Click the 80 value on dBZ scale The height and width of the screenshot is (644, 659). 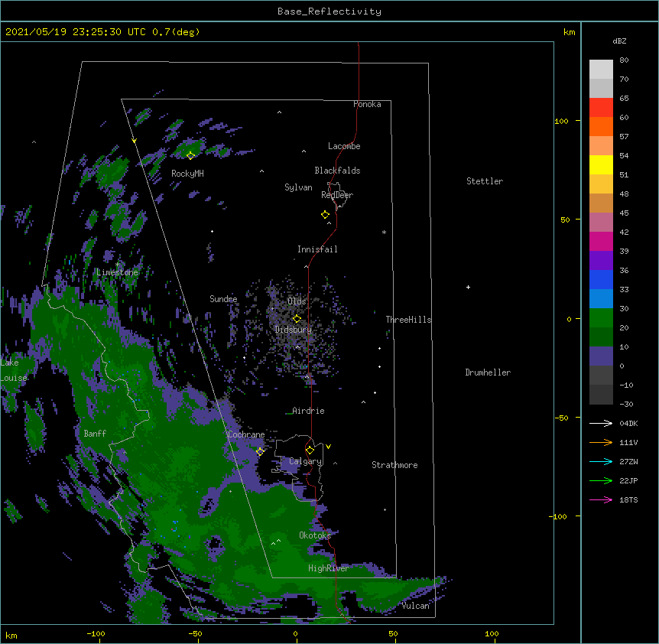(624, 60)
